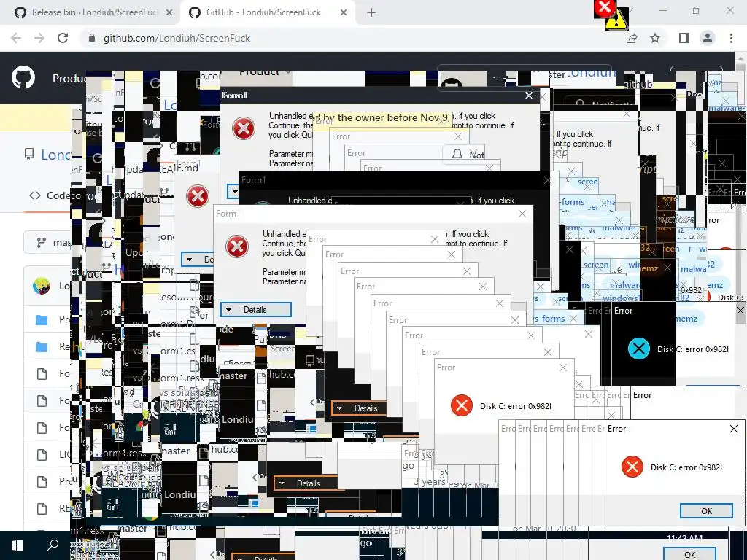
Task: Open the 'Re' folder icon in file list
Action: click(x=42, y=346)
